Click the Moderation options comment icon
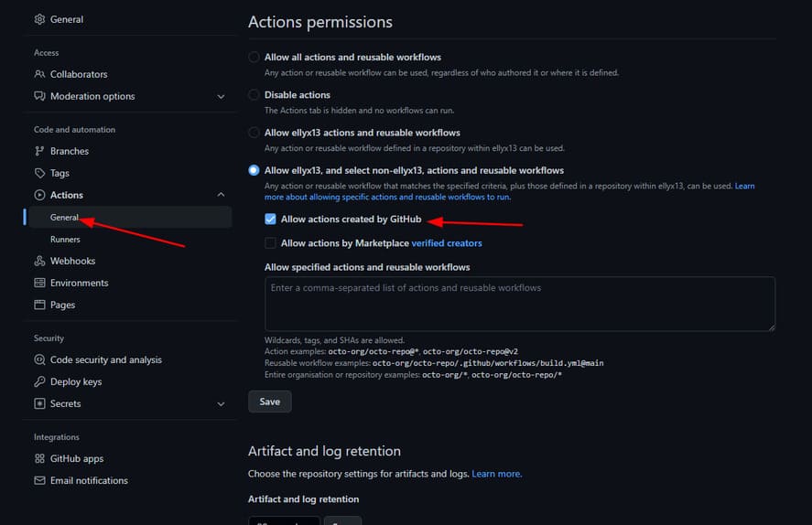The image size is (812, 525). click(x=39, y=96)
